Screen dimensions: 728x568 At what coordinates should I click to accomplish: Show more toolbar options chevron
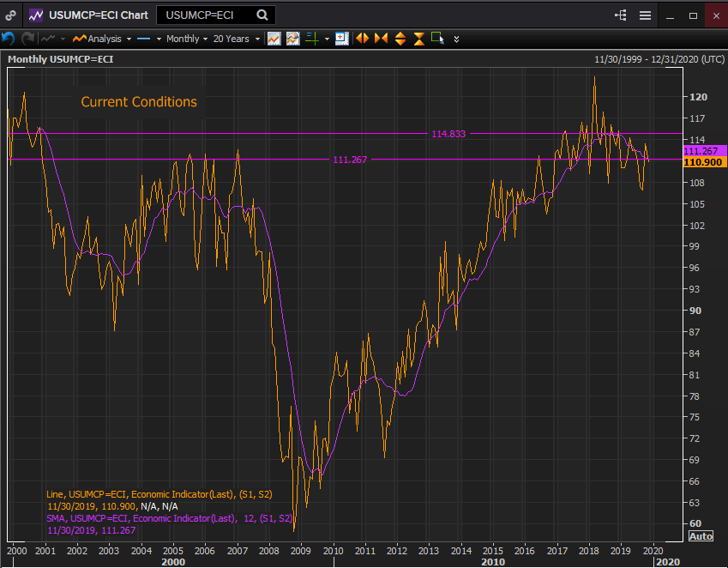coord(456,39)
